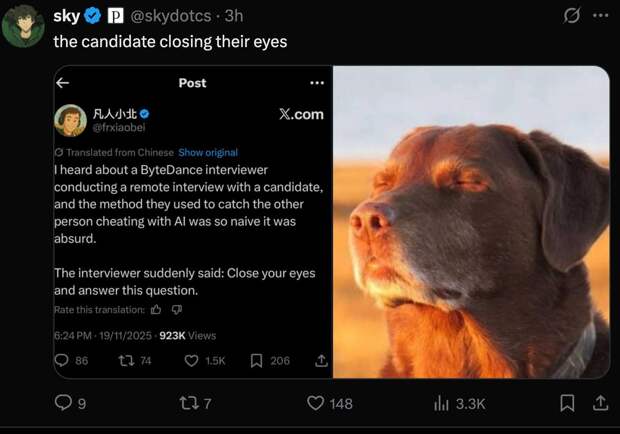The height and width of the screenshot is (434, 620).
Task: Click 'Show original' in the screenshot
Action: click(208, 152)
